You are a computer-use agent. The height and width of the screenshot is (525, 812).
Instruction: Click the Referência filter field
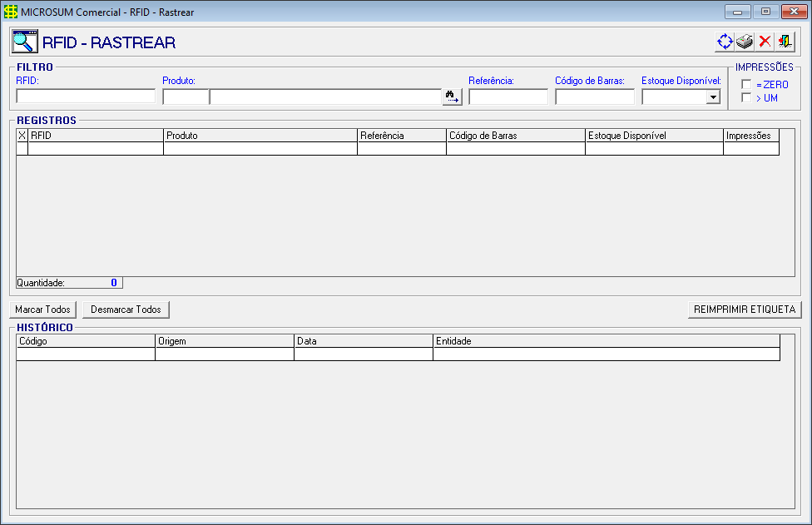click(x=507, y=97)
